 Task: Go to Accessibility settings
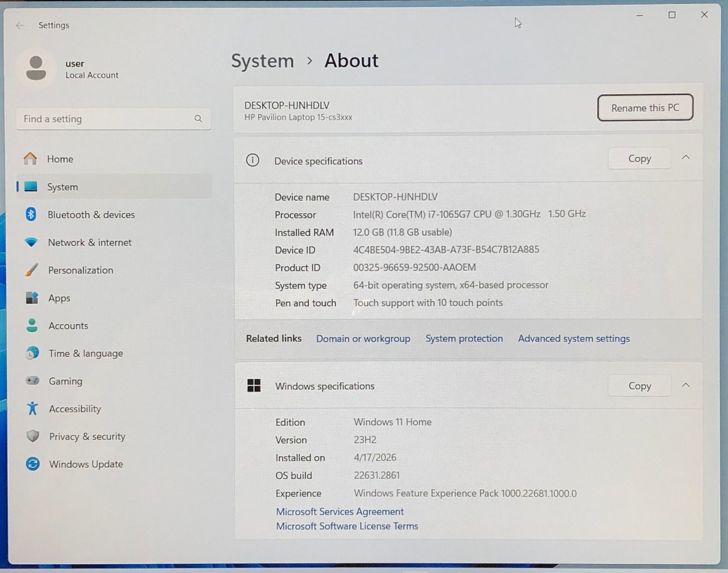pyautogui.click(x=114, y=408)
